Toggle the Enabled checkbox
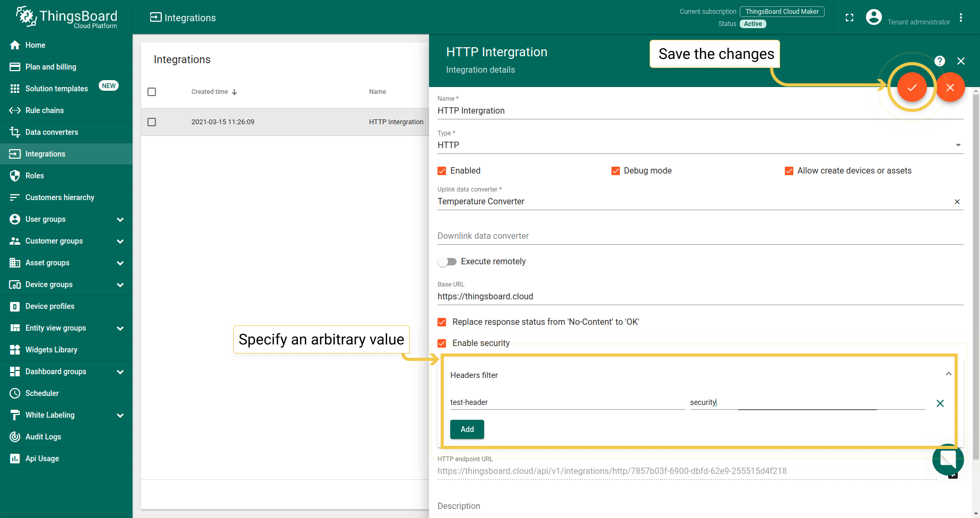Screen dimensions: 980x518 [442, 171]
